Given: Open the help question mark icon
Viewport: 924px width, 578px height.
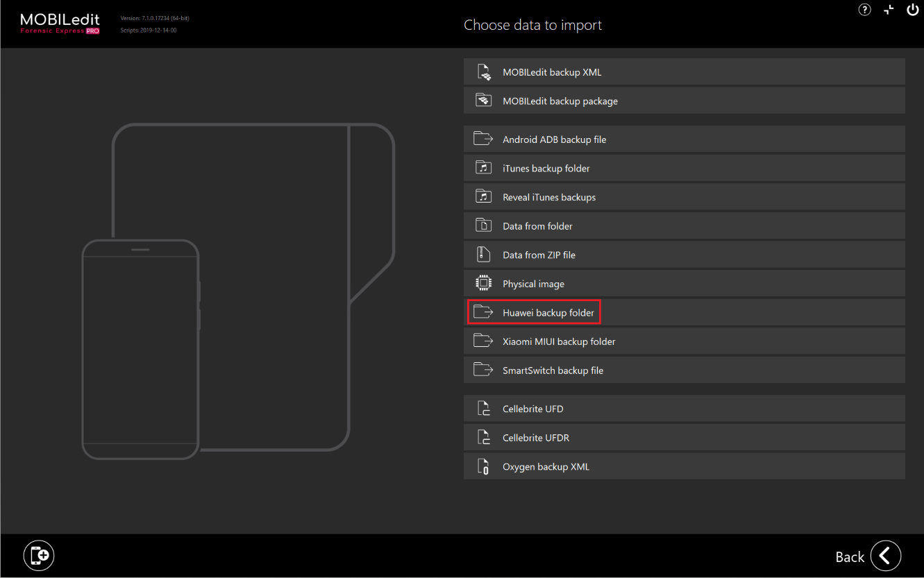Looking at the screenshot, I should pyautogui.click(x=864, y=10).
